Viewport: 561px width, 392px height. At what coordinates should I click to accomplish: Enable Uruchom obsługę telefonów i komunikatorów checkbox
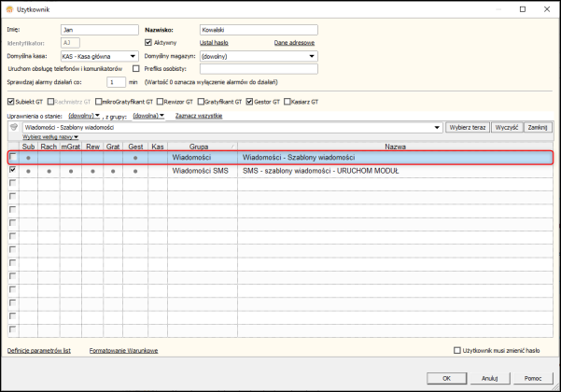tap(136, 68)
